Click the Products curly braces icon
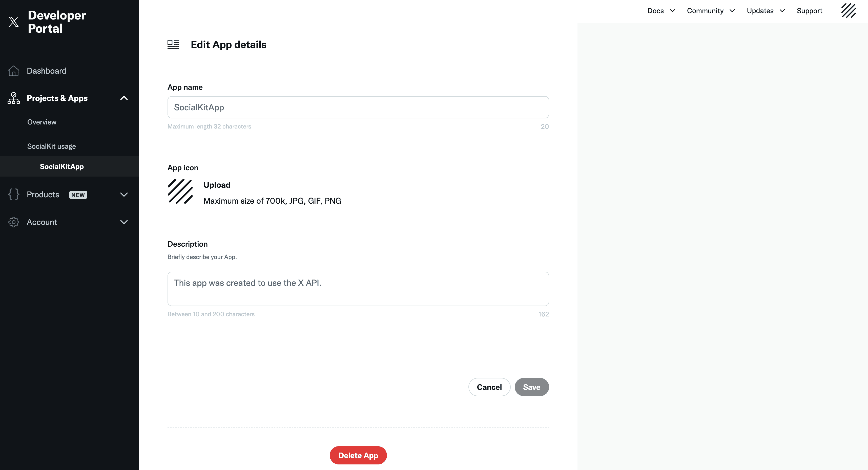Viewport: 868px width, 470px height. pos(13,195)
